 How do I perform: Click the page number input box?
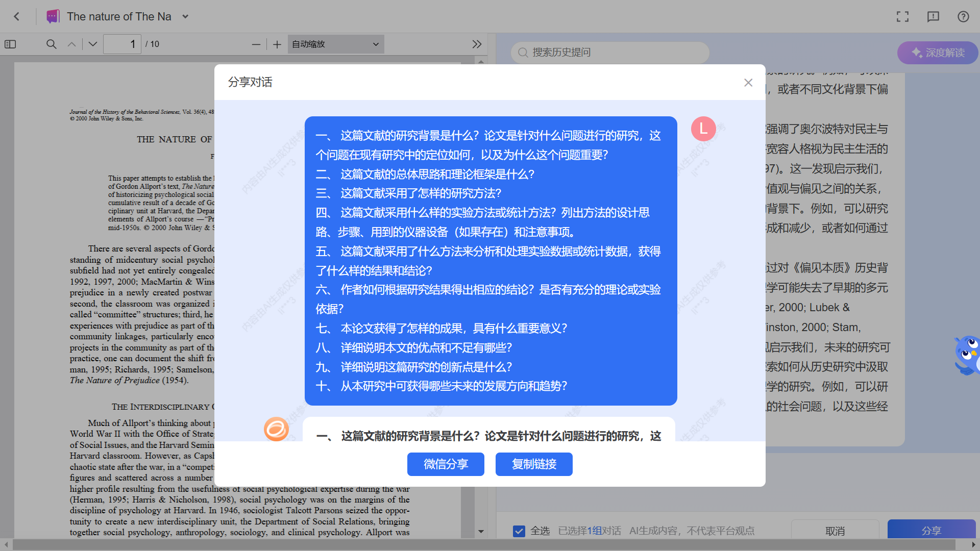coord(122,44)
